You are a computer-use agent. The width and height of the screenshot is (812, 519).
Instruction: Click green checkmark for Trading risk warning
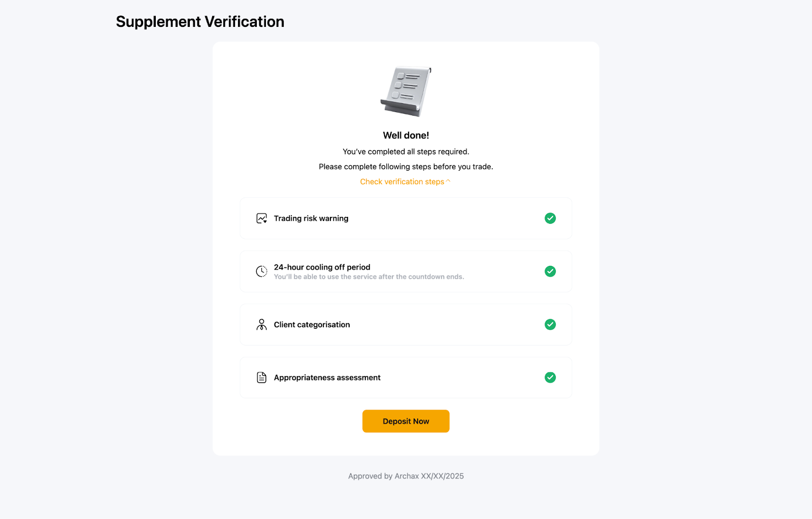[550, 218]
